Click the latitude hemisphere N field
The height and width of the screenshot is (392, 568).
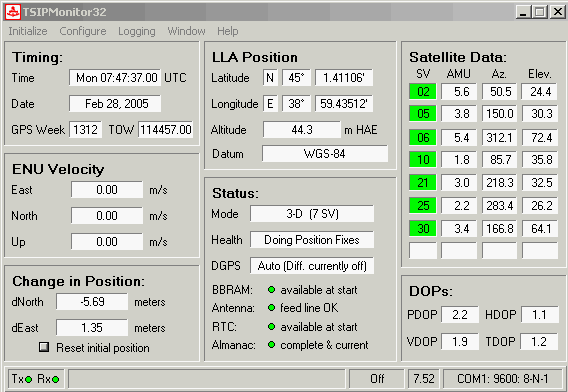coord(270,78)
